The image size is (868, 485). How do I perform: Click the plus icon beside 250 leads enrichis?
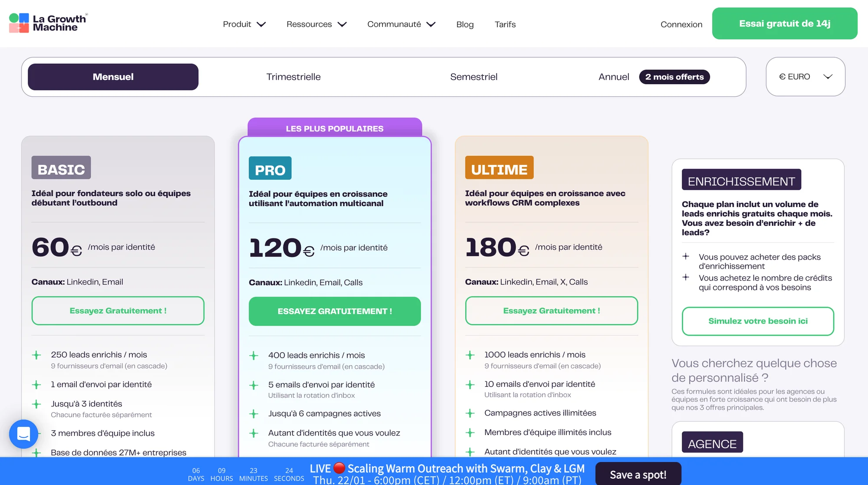(36, 355)
